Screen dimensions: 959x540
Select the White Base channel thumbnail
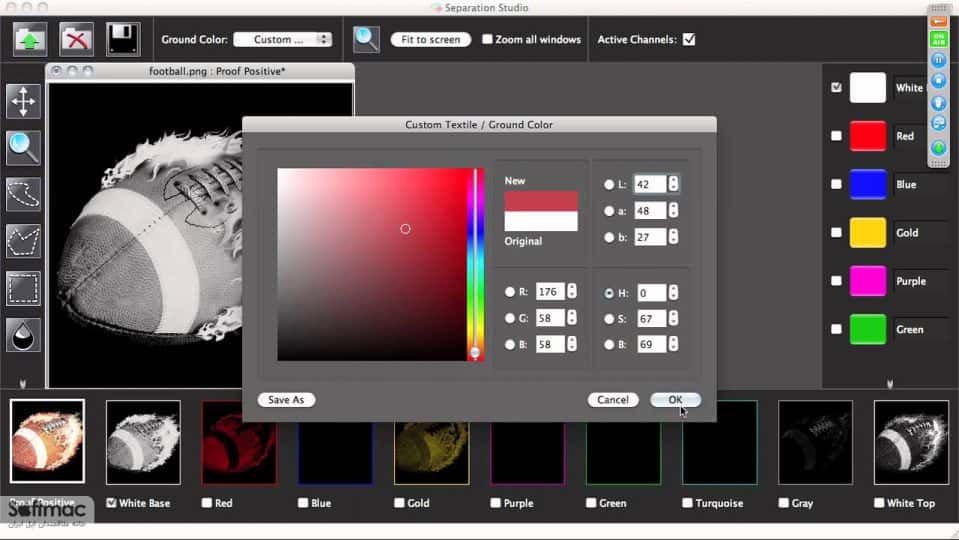(x=143, y=442)
